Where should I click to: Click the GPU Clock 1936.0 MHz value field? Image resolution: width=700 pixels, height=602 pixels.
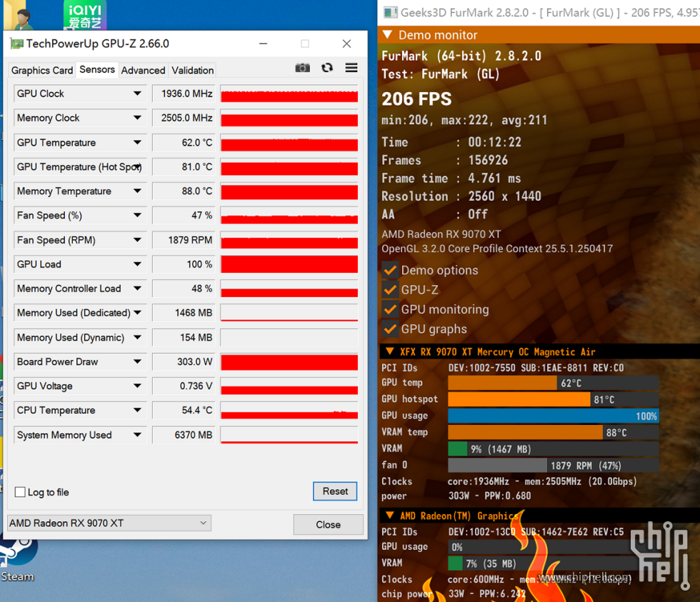pos(184,94)
